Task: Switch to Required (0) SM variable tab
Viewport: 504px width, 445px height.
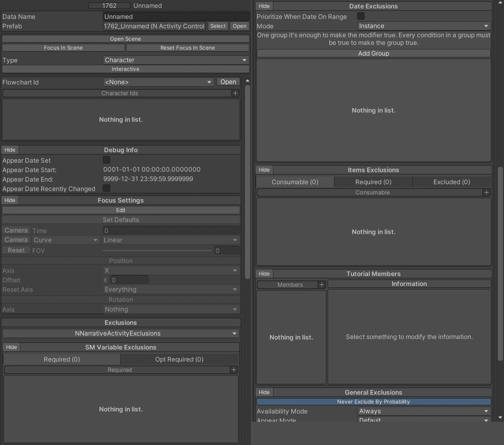Action: (x=62, y=359)
